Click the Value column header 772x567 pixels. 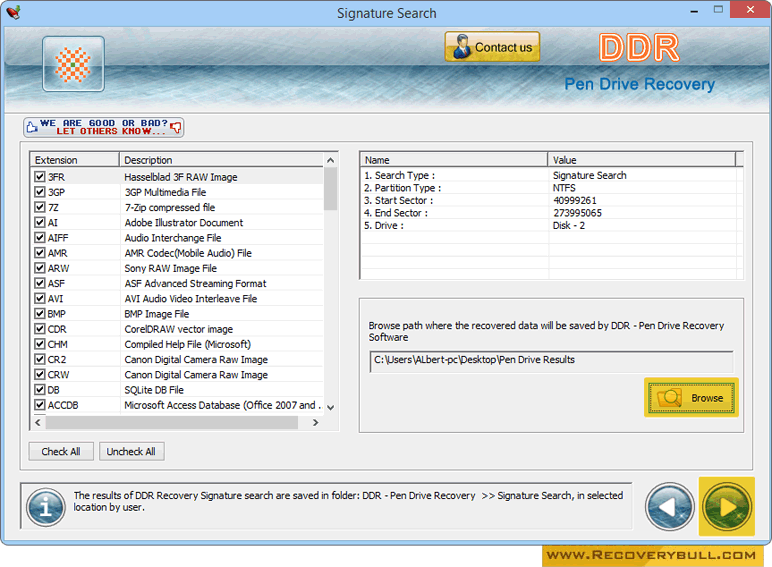[642, 160]
